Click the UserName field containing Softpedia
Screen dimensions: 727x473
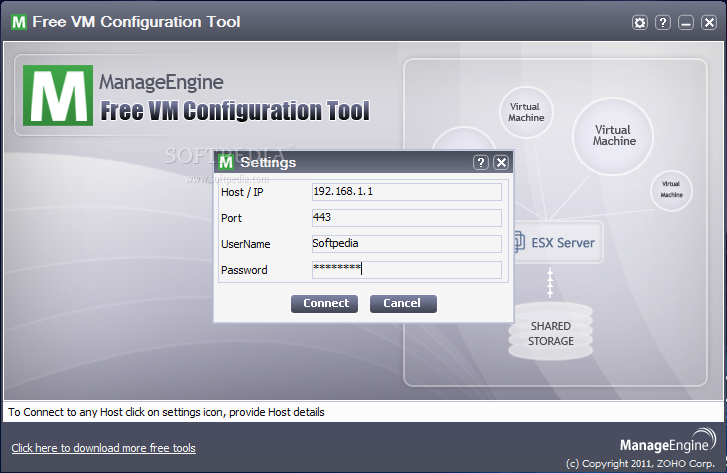click(407, 243)
